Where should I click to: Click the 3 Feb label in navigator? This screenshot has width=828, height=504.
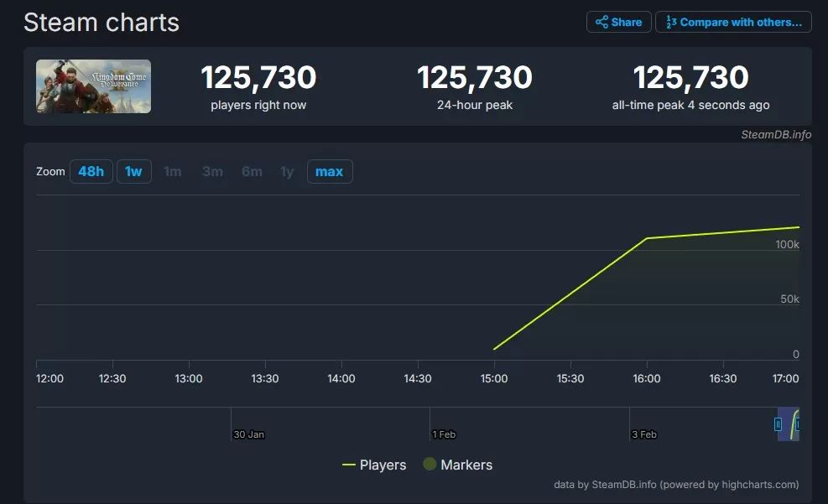[643, 434]
